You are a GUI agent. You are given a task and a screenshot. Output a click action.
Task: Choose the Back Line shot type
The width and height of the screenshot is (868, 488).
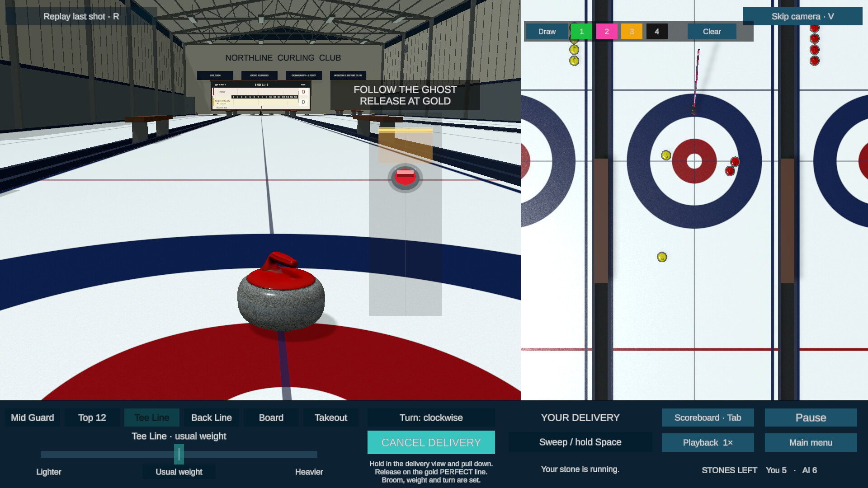212,418
